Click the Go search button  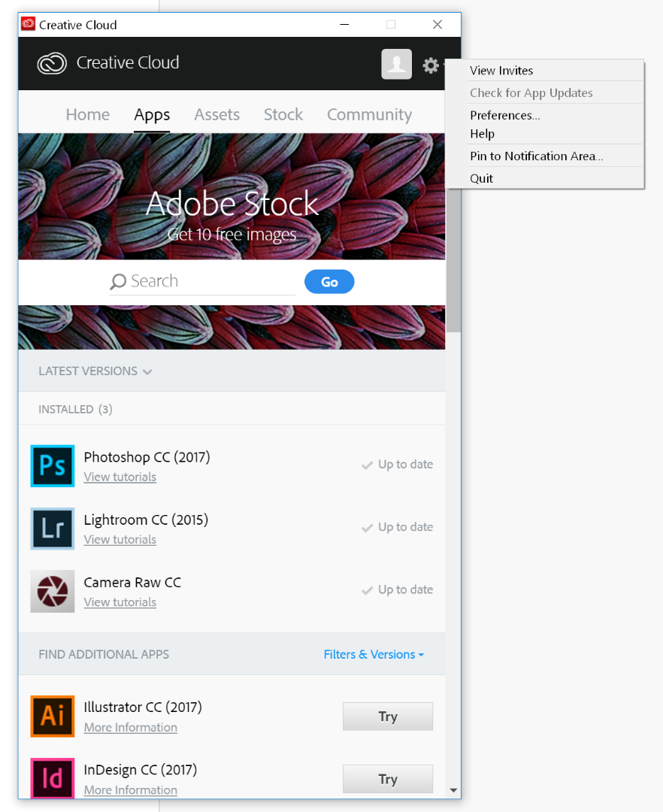coord(329,282)
